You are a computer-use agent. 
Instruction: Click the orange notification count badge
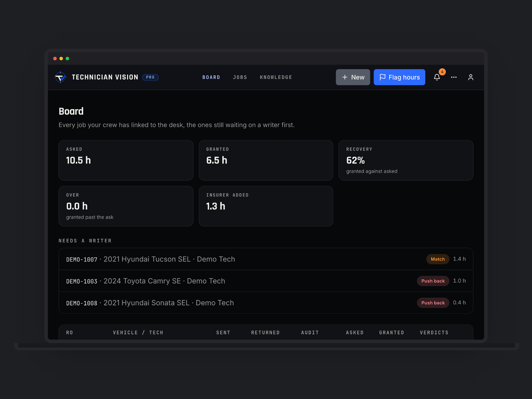coord(442,72)
